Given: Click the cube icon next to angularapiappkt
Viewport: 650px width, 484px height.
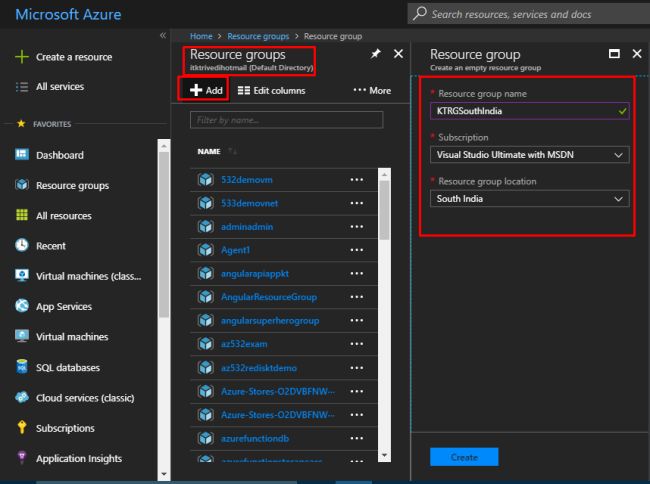Looking at the screenshot, I should tap(206, 273).
